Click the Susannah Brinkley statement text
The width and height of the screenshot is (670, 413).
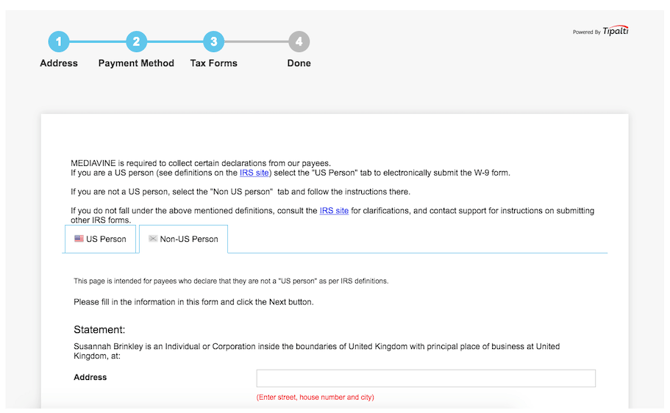coord(317,351)
